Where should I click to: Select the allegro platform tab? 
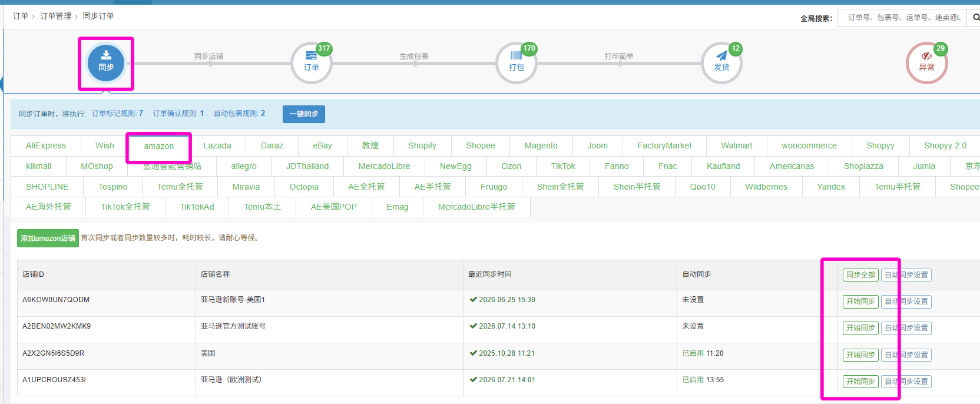[244, 166]
